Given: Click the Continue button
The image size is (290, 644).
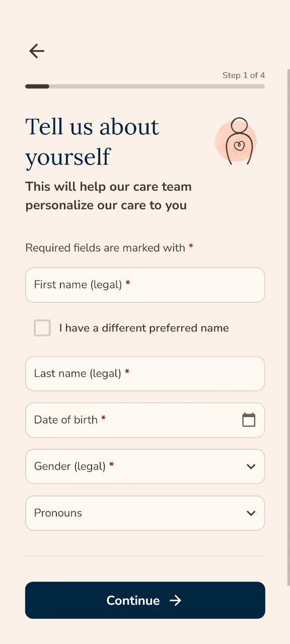Looking at the screenshot, I should [145, 600].
